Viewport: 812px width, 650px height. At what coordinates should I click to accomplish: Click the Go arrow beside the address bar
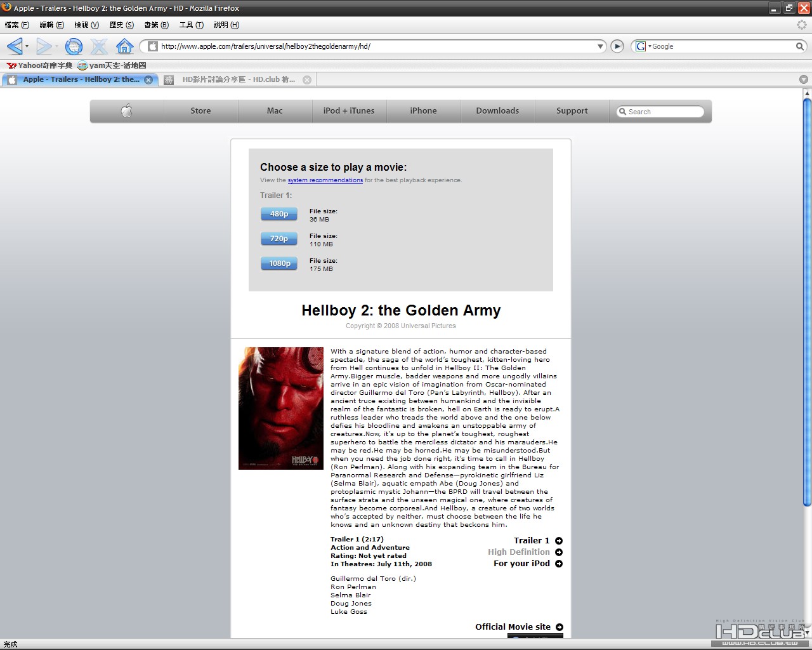tap(617, 46)
